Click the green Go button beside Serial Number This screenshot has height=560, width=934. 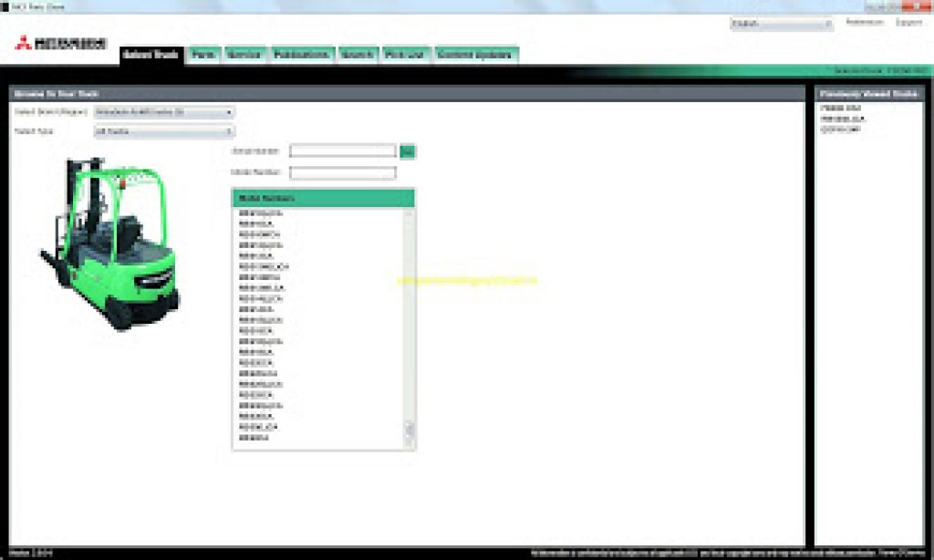coord(408,152)
